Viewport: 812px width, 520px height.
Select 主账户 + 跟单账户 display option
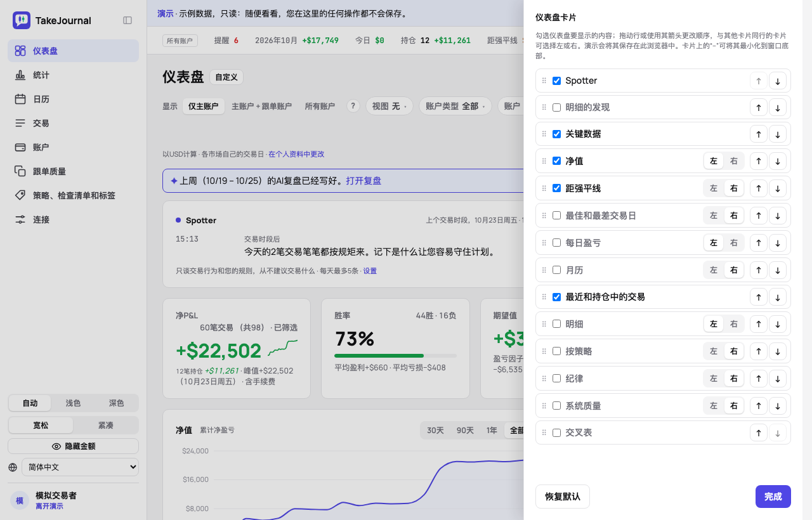(x=261, y=107)
